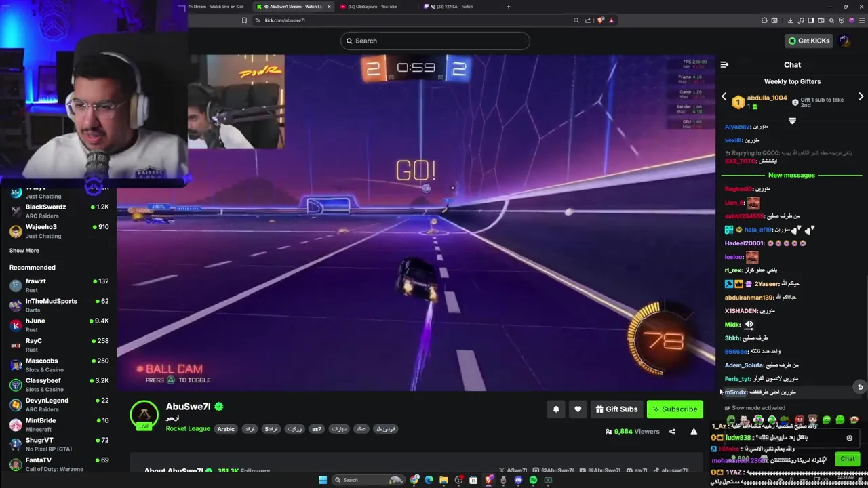Jump to New messages divider in chat
Viewport: 868px width, 488px height.
point(791,175)
